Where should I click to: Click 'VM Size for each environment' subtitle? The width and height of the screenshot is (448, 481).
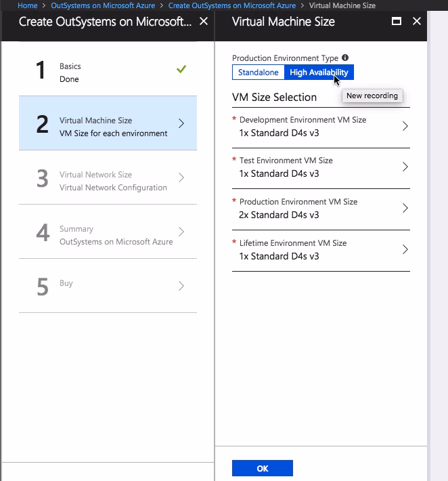(x=114, y=133)
